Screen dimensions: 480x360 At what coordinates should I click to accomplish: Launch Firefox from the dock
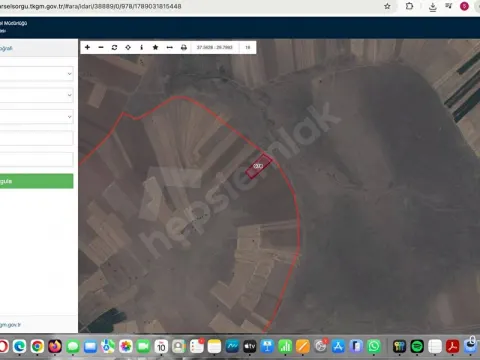(x=55, y=347)
